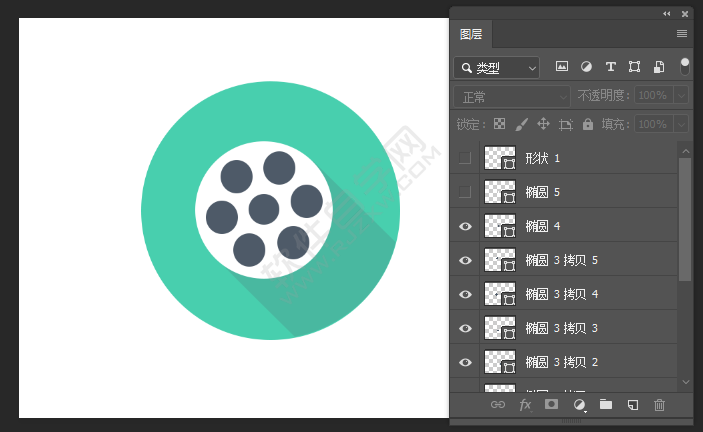Select layer named 椭圆 4

pos(542,226)
